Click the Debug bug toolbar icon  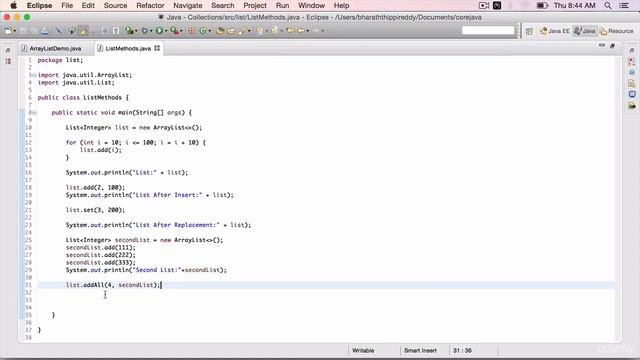(x=144, y=31)
